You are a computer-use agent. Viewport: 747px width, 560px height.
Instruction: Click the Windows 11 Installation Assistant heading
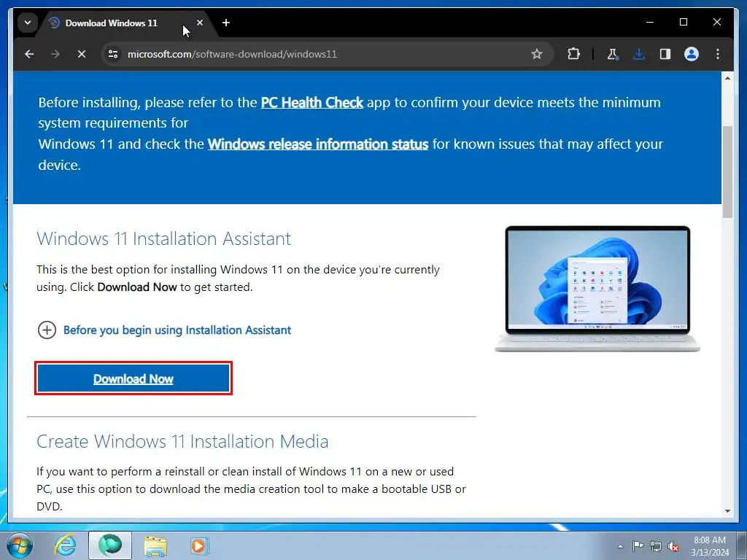163,238
